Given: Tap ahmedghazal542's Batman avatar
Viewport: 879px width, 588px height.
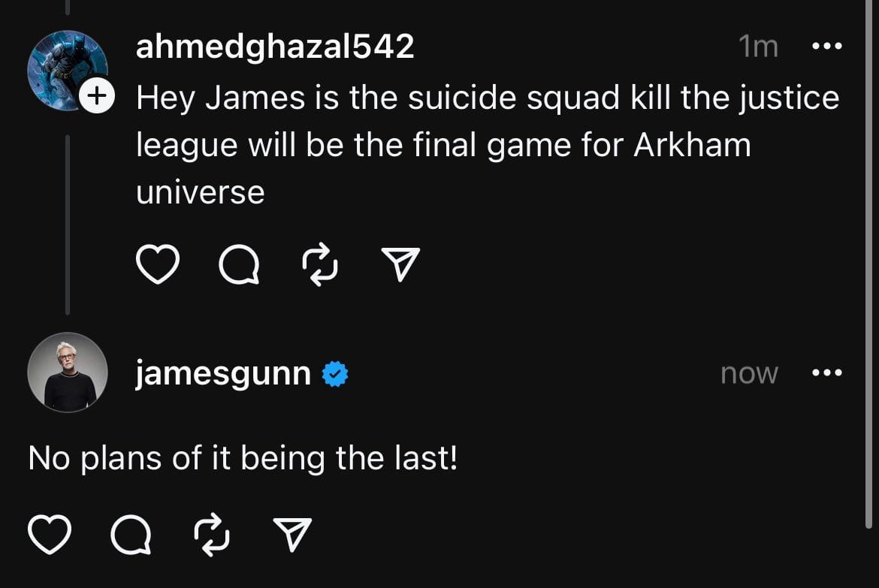Looking at the screenshot, I should (x=66, y=69).
